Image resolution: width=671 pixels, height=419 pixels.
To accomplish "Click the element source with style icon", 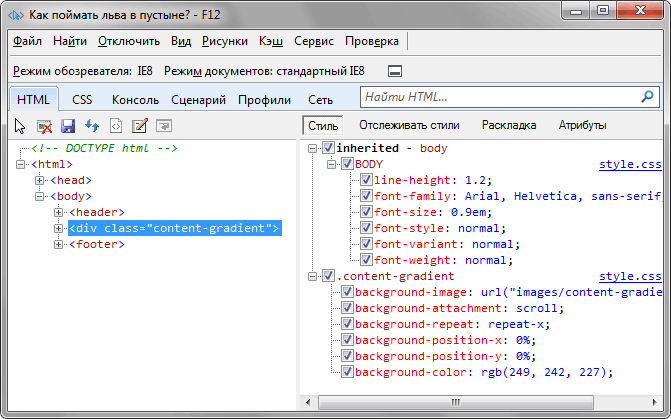I will (x=116, y=126).
